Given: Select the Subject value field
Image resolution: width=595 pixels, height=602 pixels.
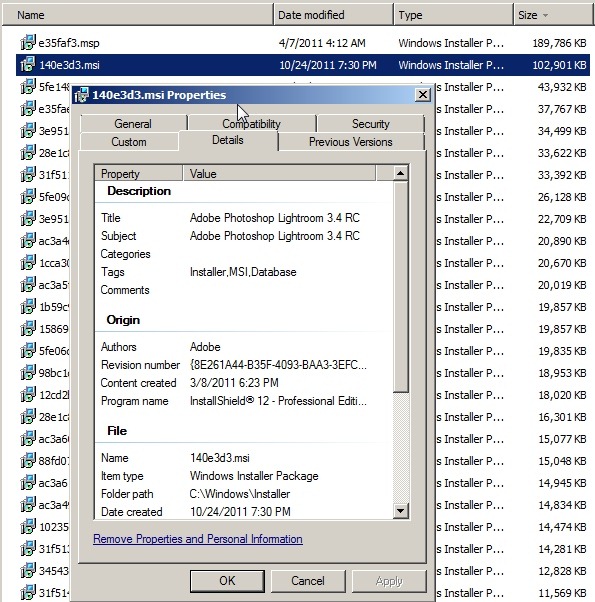Looking at the screenshot, I should point(275,236).
